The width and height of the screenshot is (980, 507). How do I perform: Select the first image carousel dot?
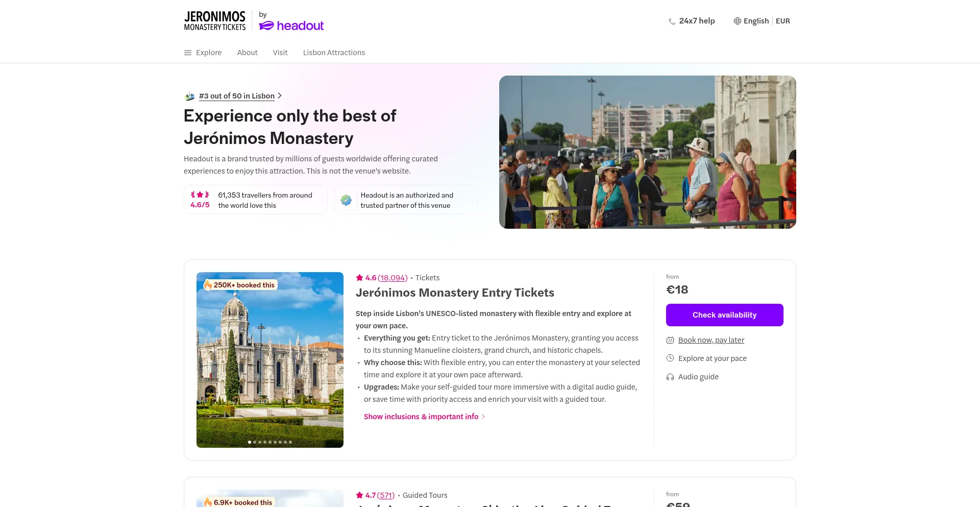(x=250, y=442)
